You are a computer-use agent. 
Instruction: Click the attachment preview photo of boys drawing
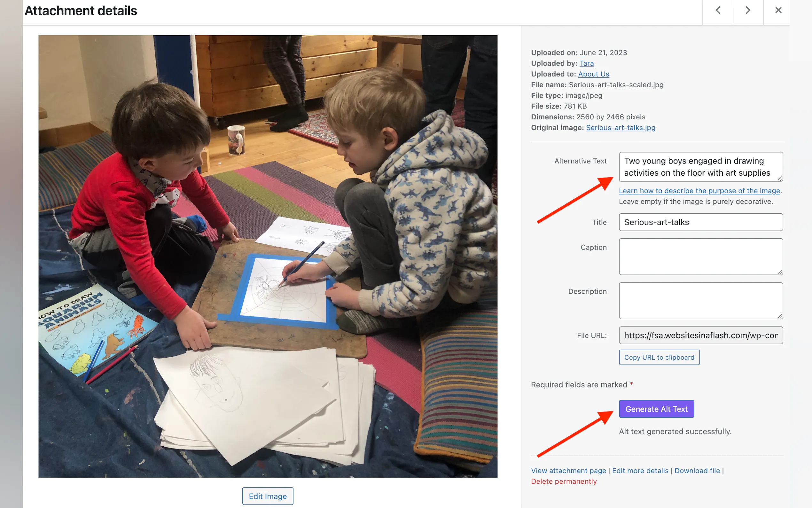(268, 256)
